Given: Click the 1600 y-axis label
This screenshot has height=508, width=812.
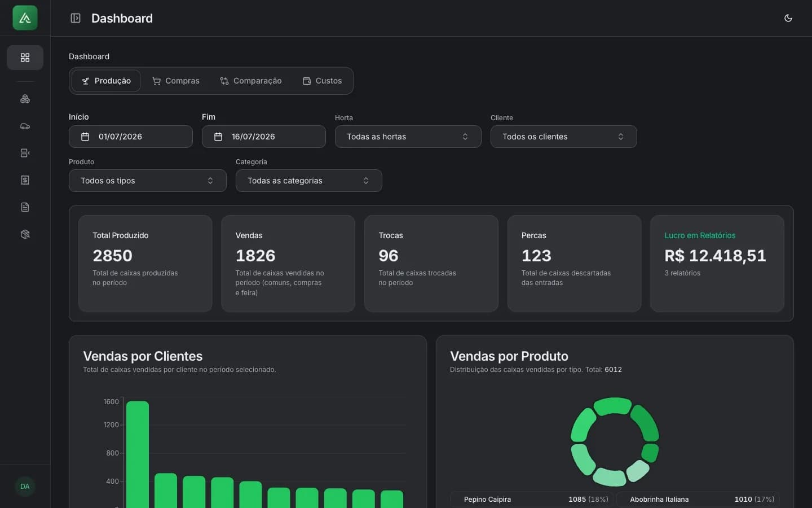Looking at the screenshot, I should click(111, 402).
